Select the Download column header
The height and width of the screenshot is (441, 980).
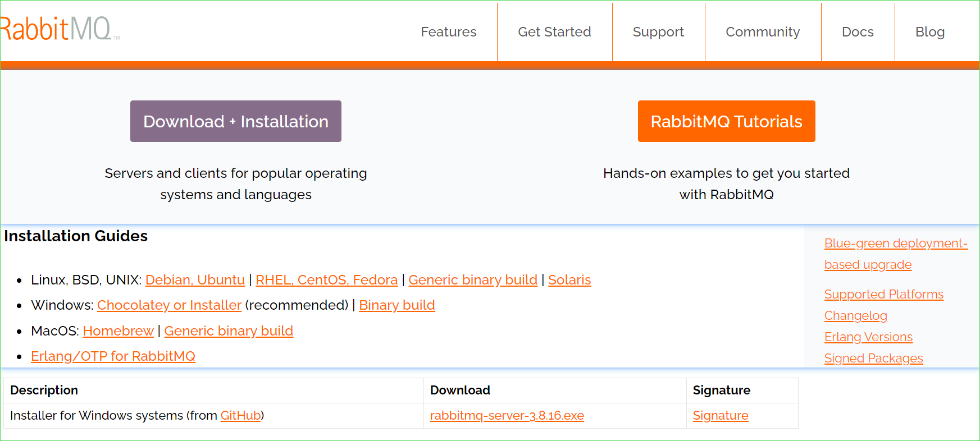tap(460, 390)
